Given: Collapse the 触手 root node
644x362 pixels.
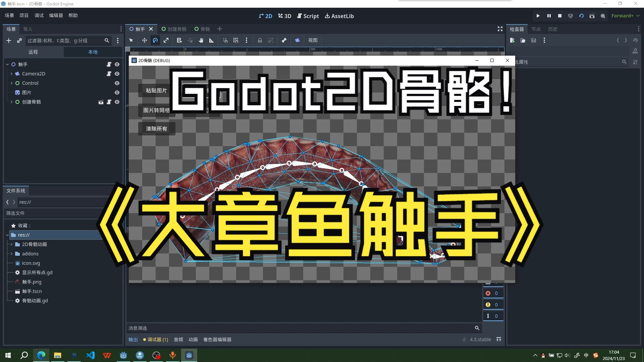Looking at the screenshot, I should (x=7, y=64).
